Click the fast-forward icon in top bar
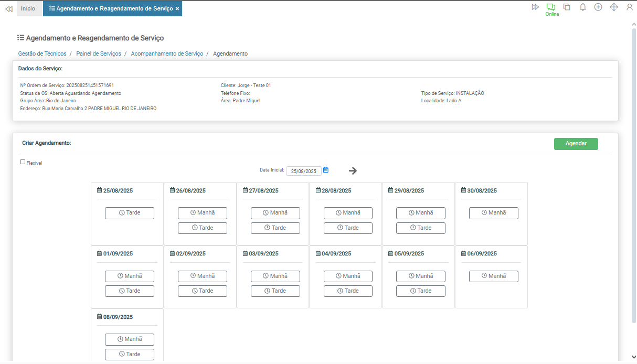The width and height of the screenshot is (637, 364). tap(535, 7)
